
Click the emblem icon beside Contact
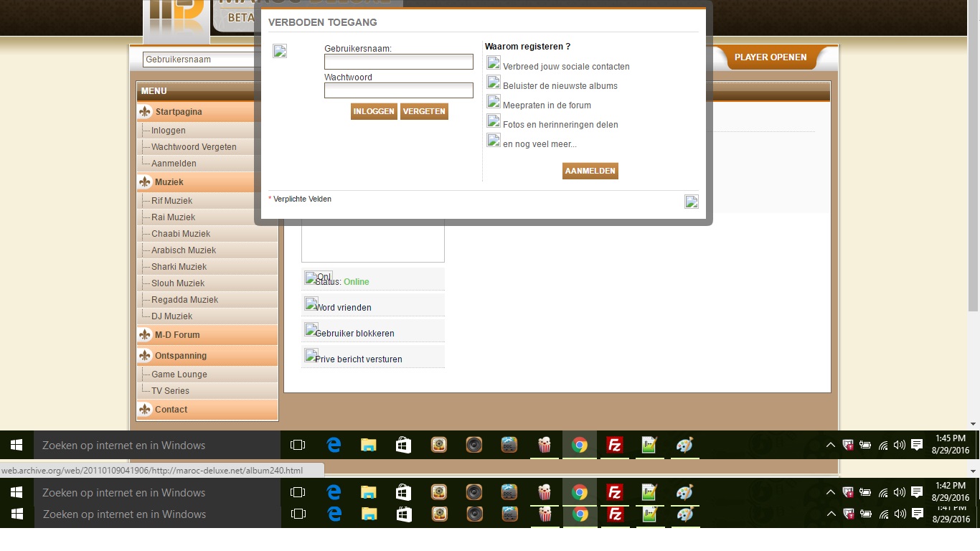(x=146, y=410)
